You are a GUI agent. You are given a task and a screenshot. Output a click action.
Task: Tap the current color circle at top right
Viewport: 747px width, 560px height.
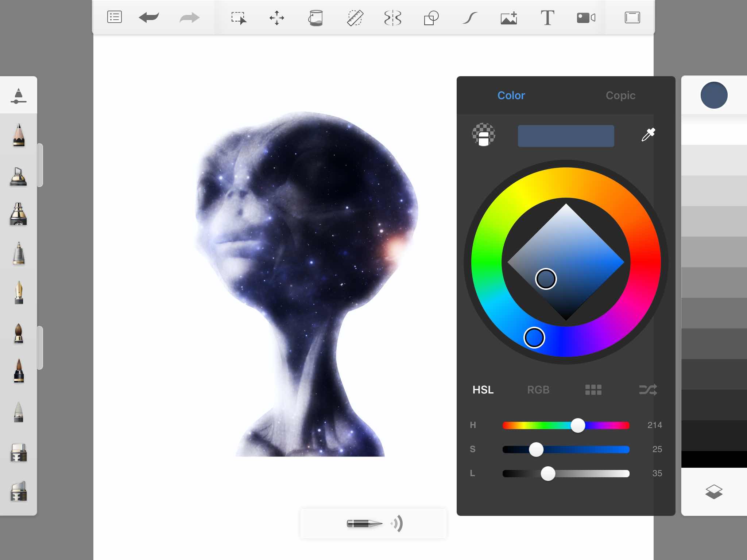pyautogui.click(x=714, y=95)
